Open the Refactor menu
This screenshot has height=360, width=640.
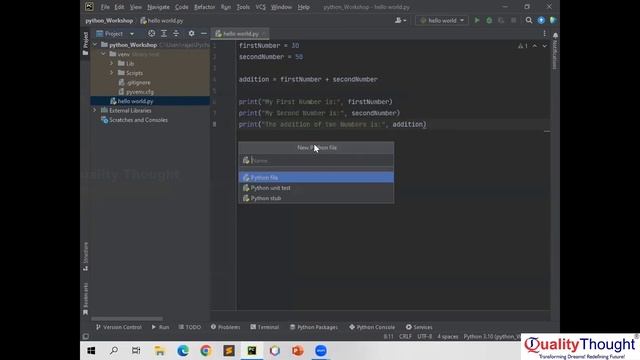204,7
